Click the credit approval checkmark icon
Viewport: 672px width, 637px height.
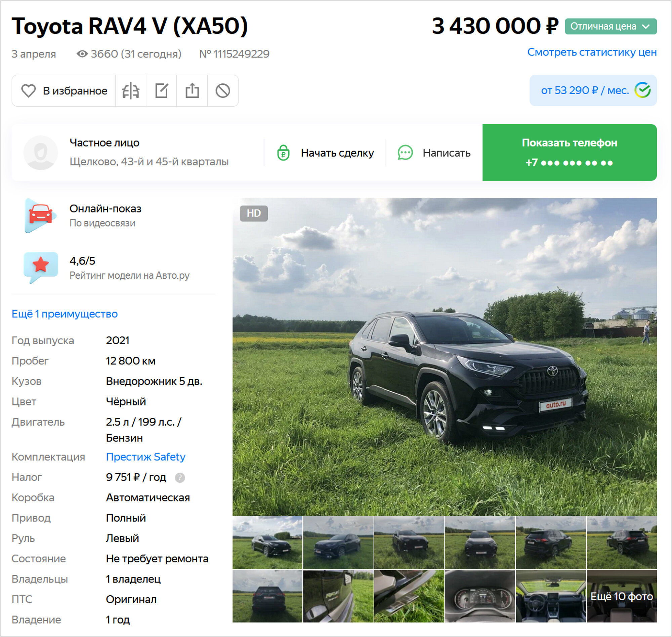point(642,90)
